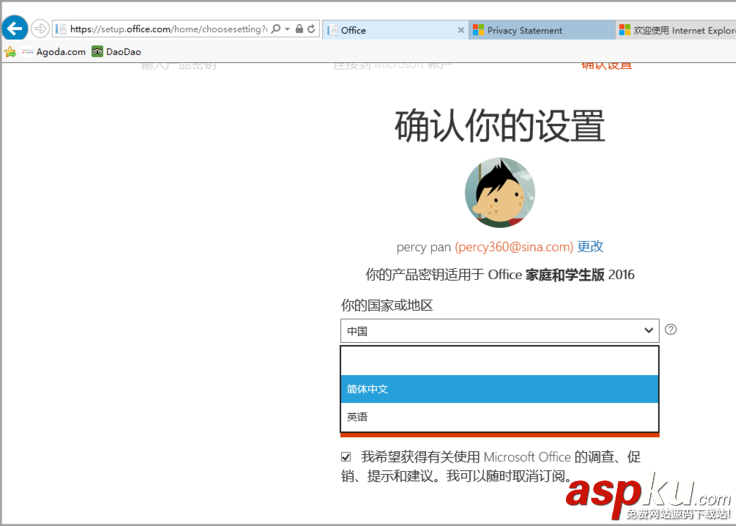Screen dimensions: 736x526
Task: Click the help question mark icon
Action: (x=671, y=329)
